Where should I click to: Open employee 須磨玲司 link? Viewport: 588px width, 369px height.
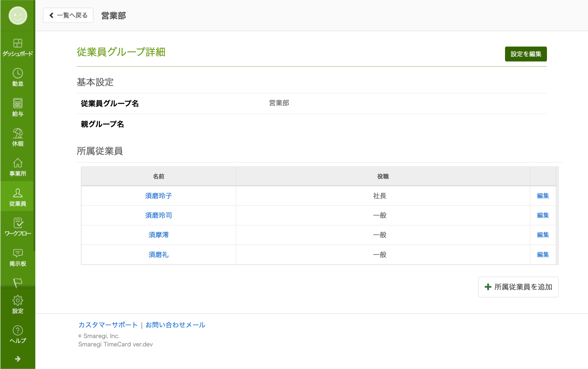click(158, 215)
